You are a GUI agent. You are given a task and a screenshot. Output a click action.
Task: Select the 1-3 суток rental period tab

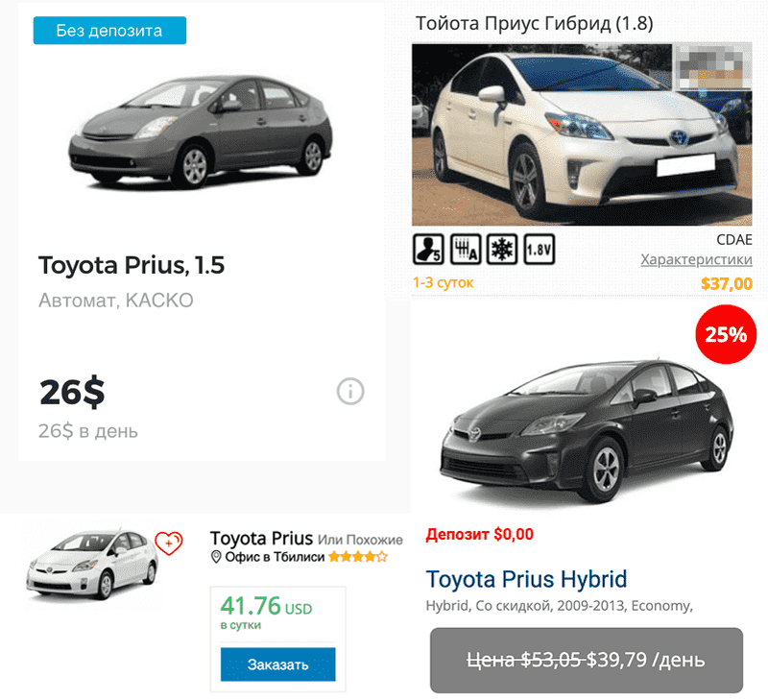click(445, 282)
